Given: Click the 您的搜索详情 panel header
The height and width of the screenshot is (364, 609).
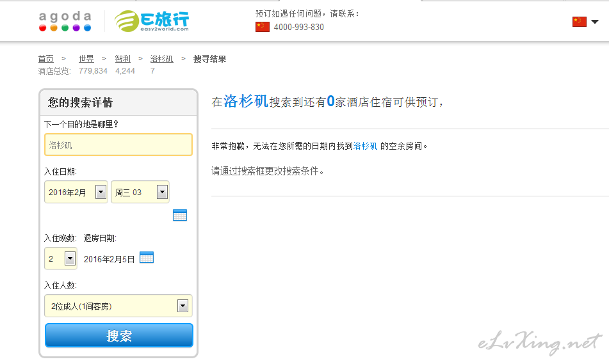Looking at the screenshot, I should (x=118, y=102).
